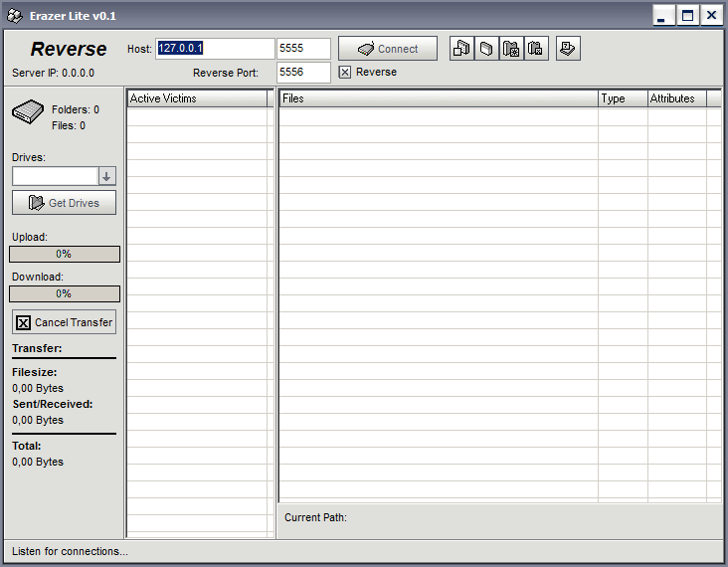Click the Erazer Lite title bar app icon
728x567 pixels.
coord(14,16)
